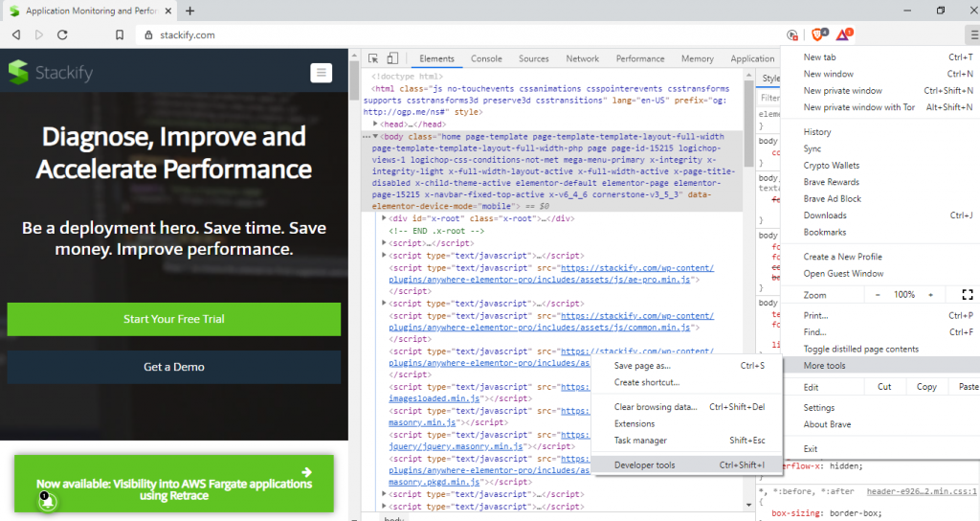Expand script node above ae-pro.min.js
Viewport: 980px width, 521px height.
(384, 255)
